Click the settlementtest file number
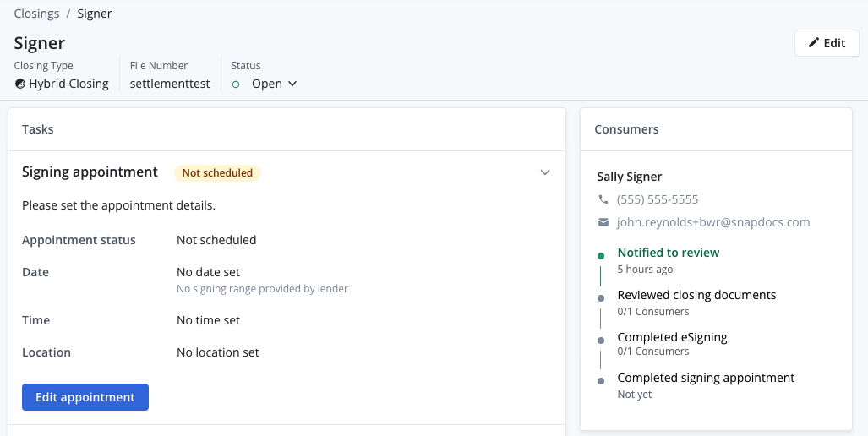The height and width of the screenshot is (436, 868). (170, 84)
